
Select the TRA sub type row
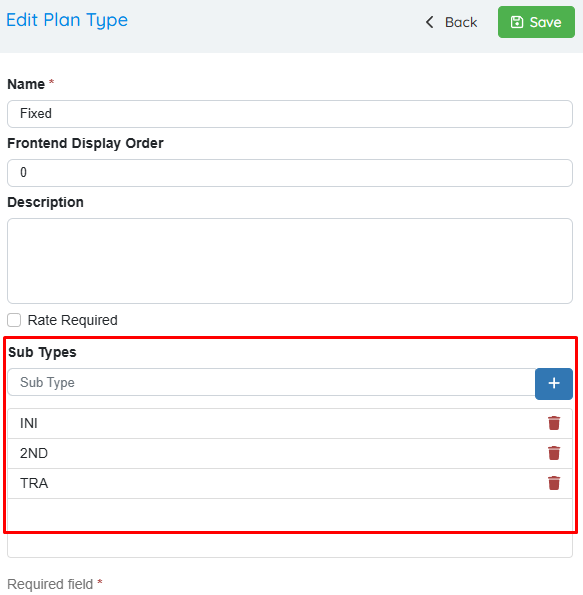click(x=290, y=483)
